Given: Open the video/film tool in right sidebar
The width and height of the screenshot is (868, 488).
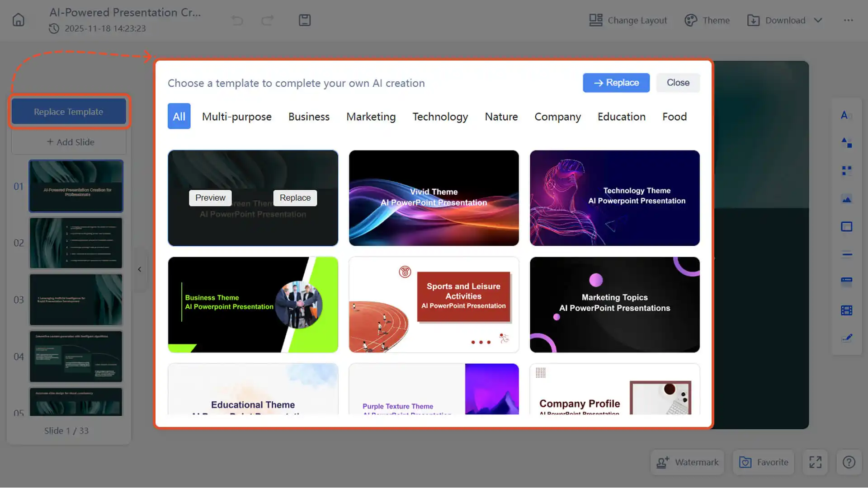Looking at the screenshot, I should (x=846, y=310).
